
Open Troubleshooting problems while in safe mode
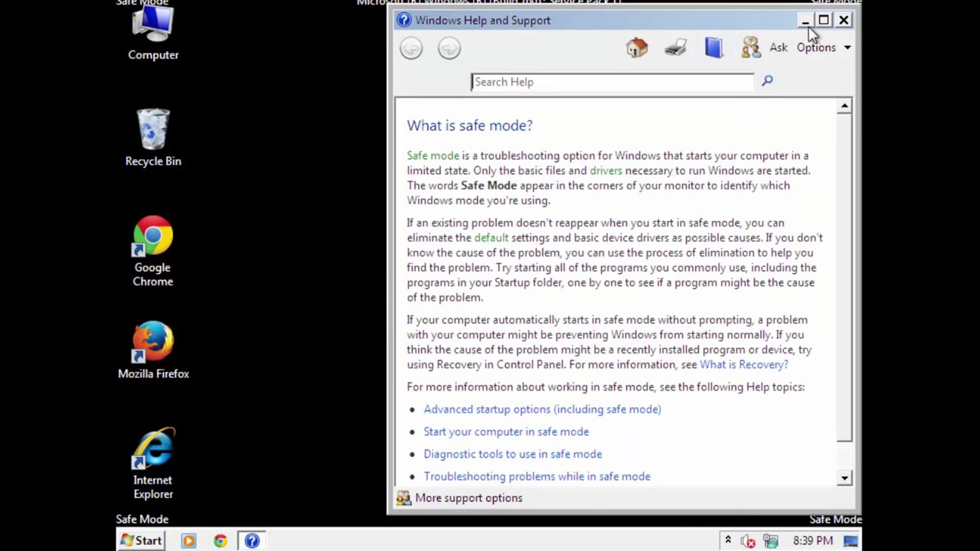click(x=537, y=476)
